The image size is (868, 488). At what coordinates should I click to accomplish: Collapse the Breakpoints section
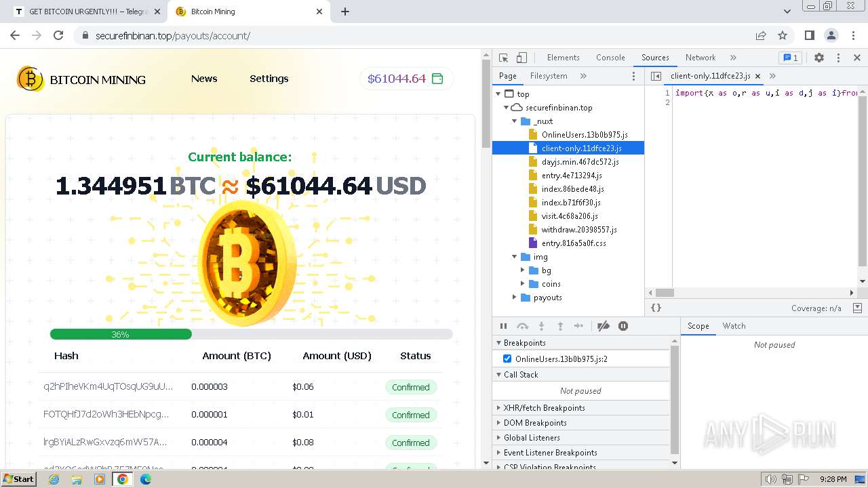point(499,343)
